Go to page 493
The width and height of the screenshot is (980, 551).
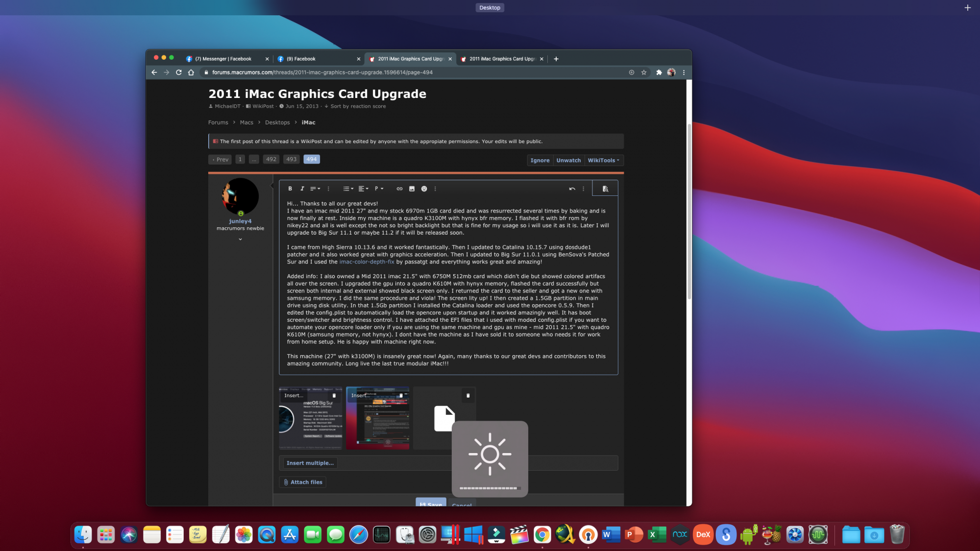[291, 159]
